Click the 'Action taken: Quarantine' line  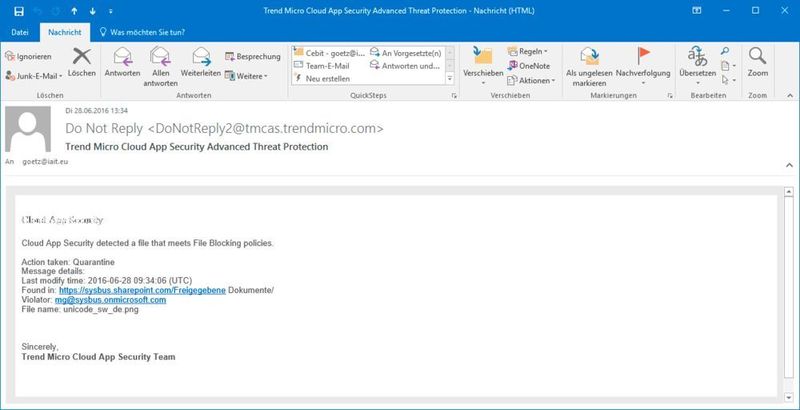(x=68, y=262)
